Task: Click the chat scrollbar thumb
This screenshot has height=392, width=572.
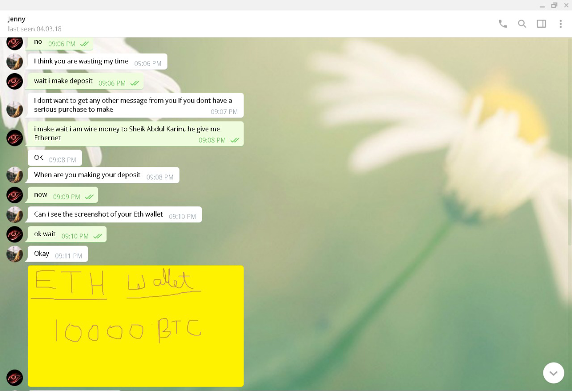Action: (570, 222)
